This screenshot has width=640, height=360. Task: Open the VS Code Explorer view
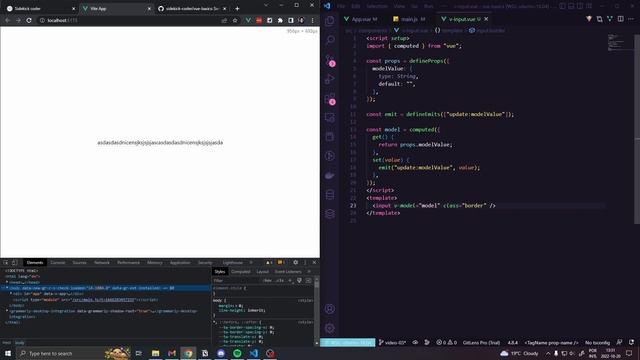click(x=330, y=21)
